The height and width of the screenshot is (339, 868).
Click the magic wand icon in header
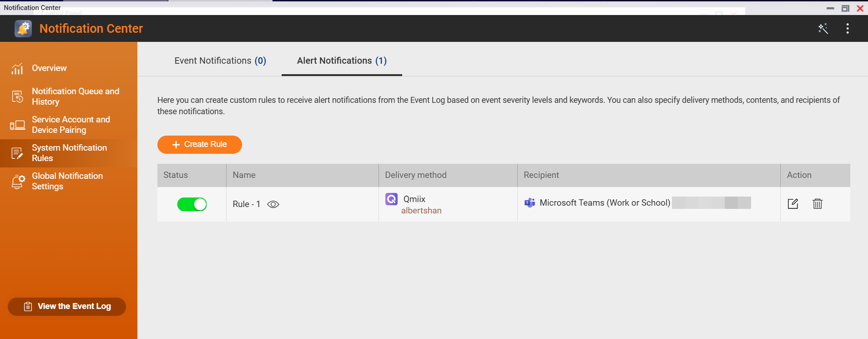point(823,29)
